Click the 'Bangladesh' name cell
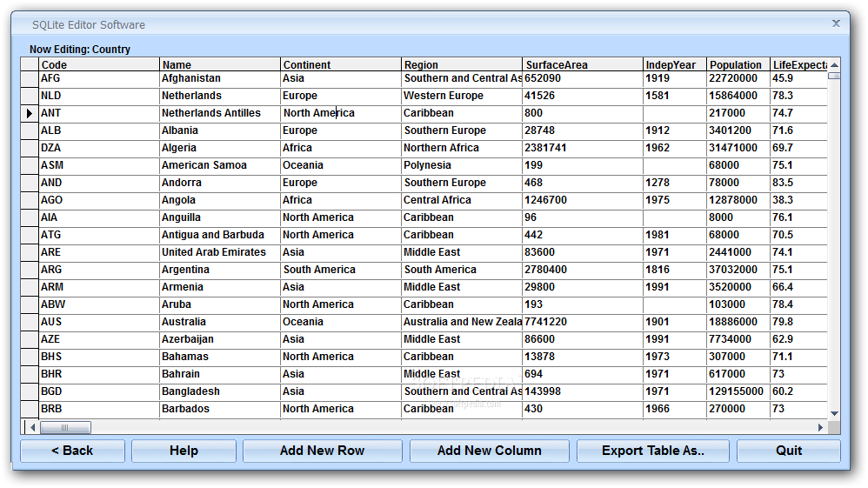The image size is (868, 488). (220, 391)
